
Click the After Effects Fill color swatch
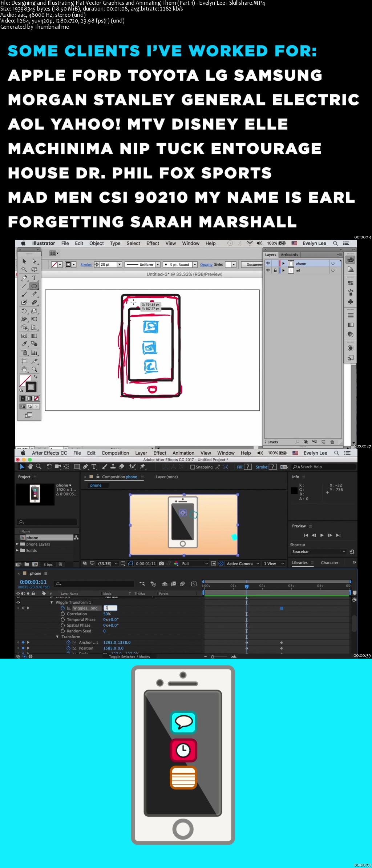pyautogui.click(x=248, y=467)
